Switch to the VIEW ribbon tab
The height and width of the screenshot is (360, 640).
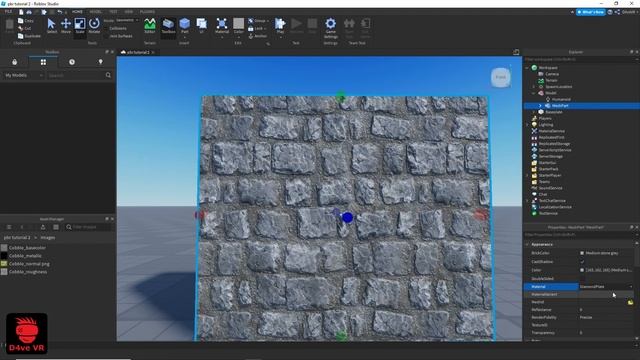129,12
